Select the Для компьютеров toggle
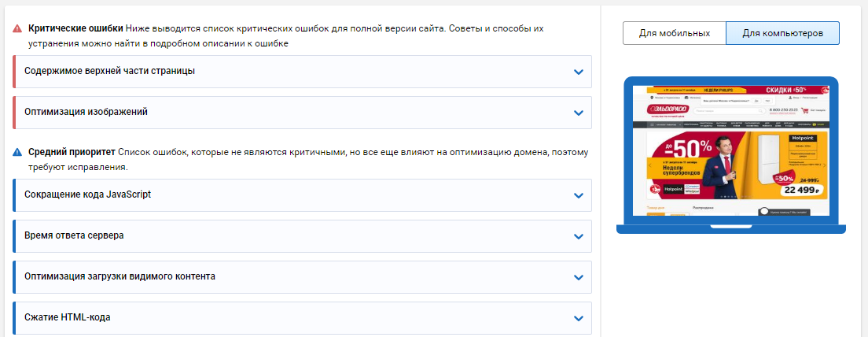868x337 pixels. (x=782, y=33)
